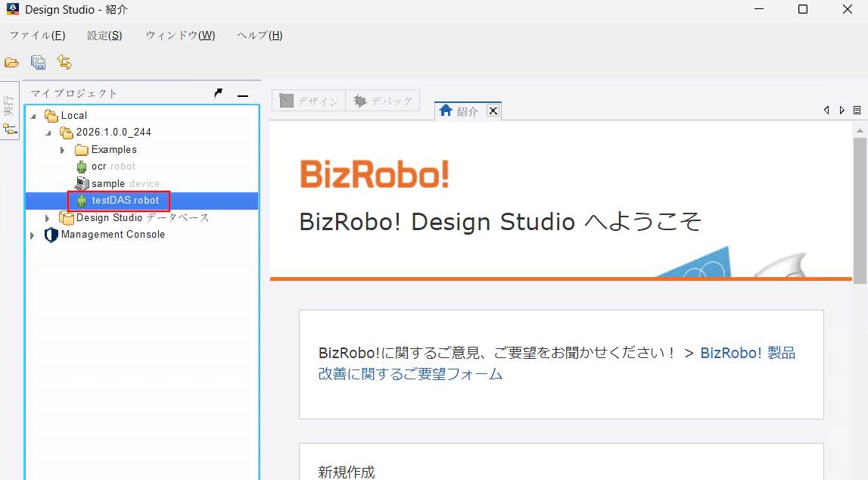868x480 pixels.
Task: Click the tree structure icon in left sidebar
Action: pos(10,129)
